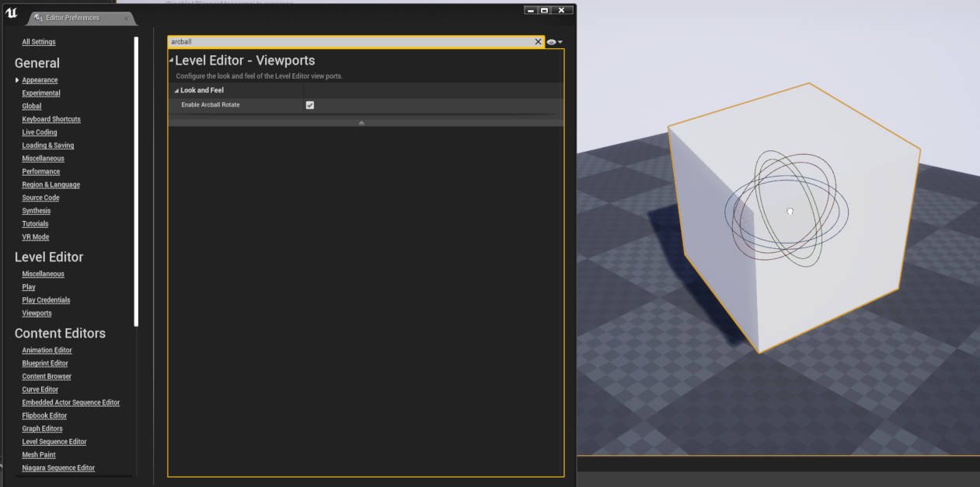
Task: Disable the Enable Arcball Rotate checkbox
Action: pos(309,103)
